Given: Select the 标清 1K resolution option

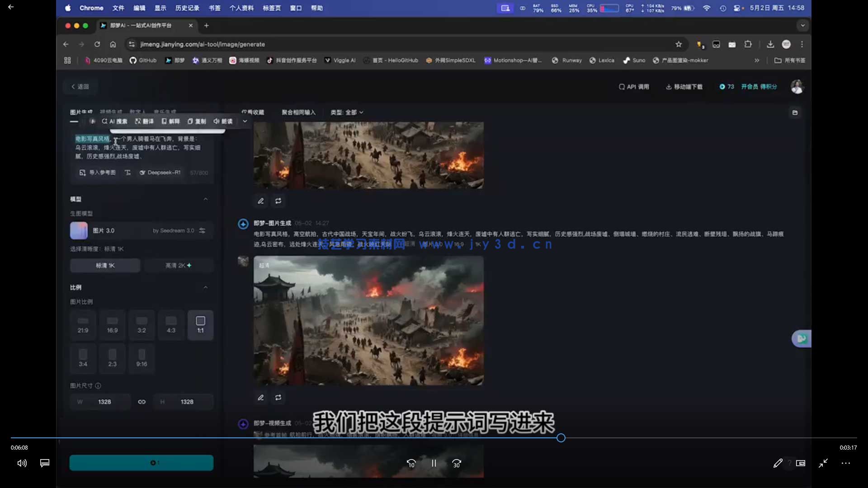Looking at the screenshot, I should 105,266.
